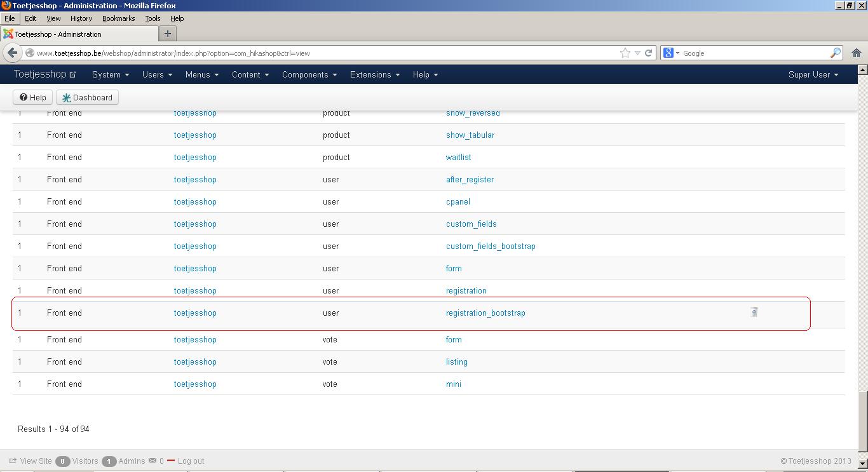This screenshot has width=868, height=472.
Task: Open the Help menu in the Firefox menu bar
Action: 177,18
